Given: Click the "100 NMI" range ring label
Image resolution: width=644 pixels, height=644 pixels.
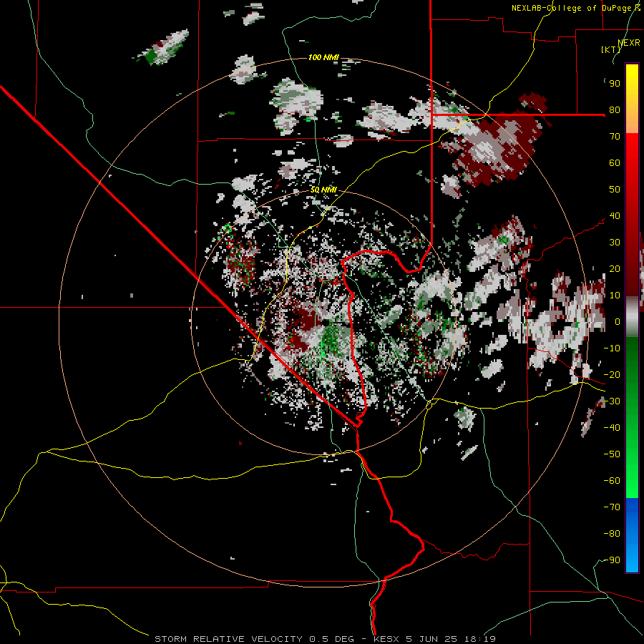Looking at the screenshot, I should (x=323, y=57).
